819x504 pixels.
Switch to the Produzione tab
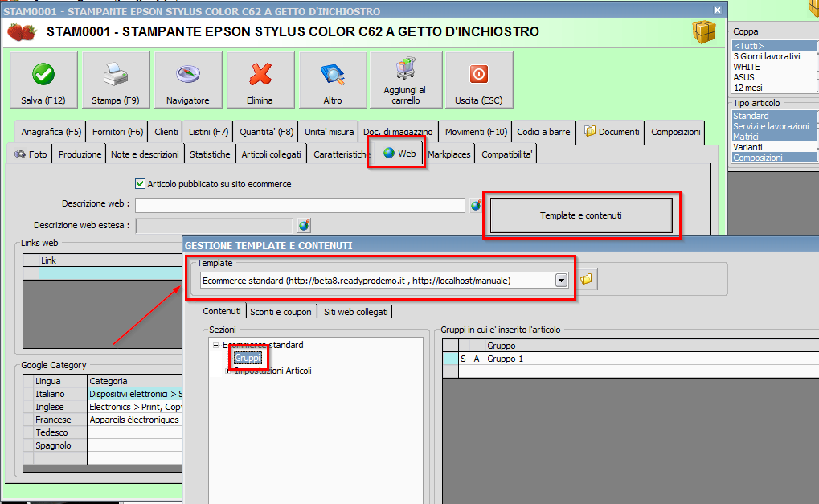(80, 154)
